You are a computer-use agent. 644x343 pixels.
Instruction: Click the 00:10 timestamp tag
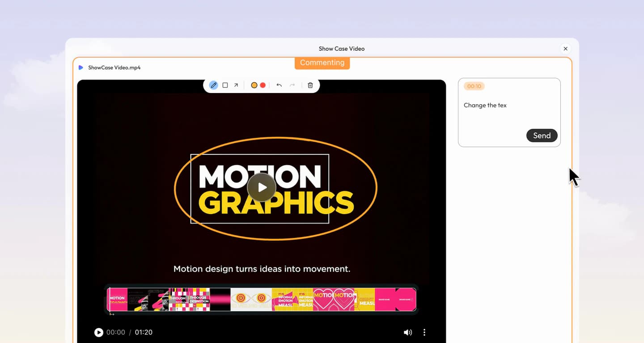tap(474, 86)
